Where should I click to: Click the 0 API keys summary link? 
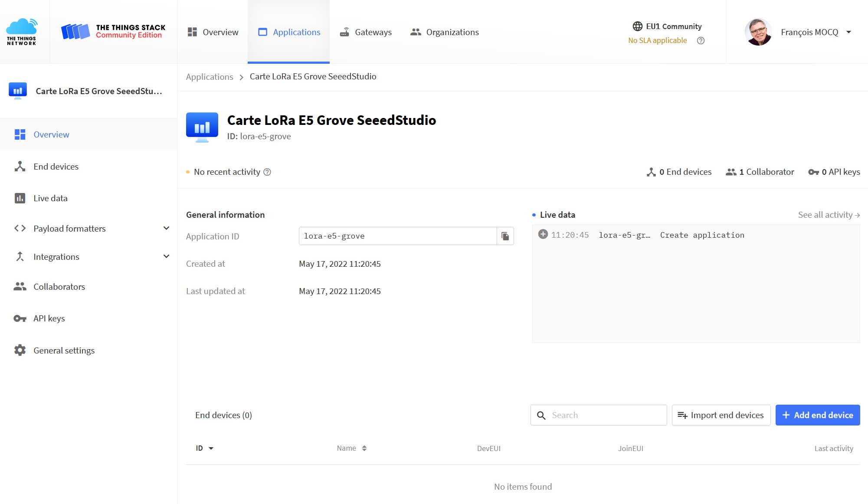pyautogui.click(x=834, y=172)
